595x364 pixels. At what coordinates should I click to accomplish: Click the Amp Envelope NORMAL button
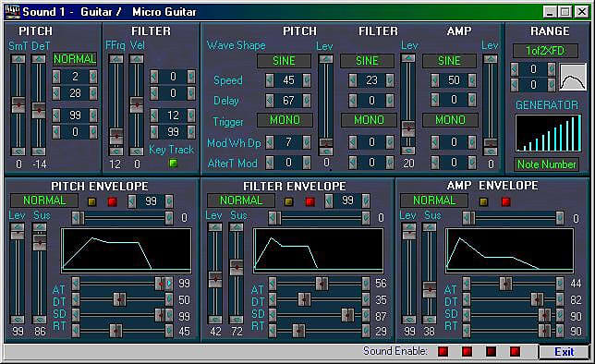click(434, 200)
